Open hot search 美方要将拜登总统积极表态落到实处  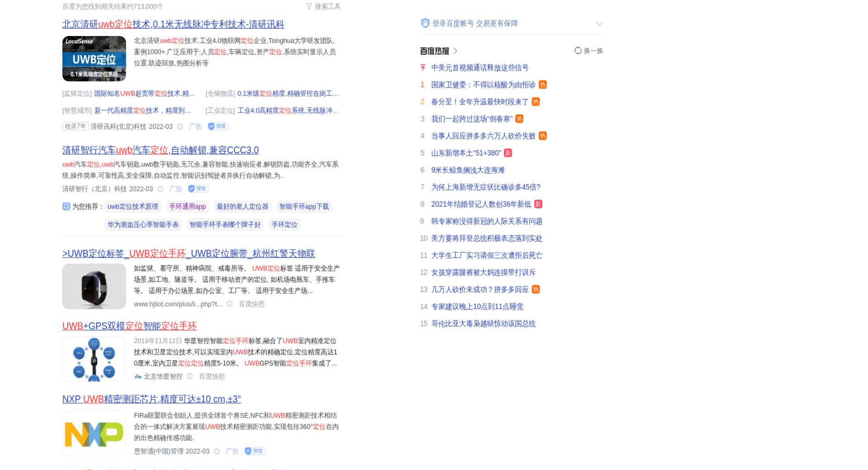pos(487,239)
